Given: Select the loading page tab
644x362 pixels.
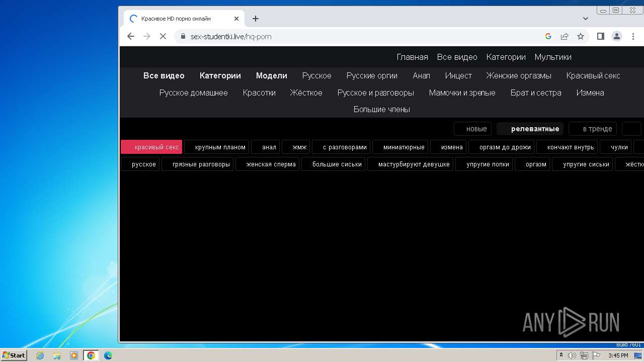Looking at the screenshot, I should tap(184, 19).
